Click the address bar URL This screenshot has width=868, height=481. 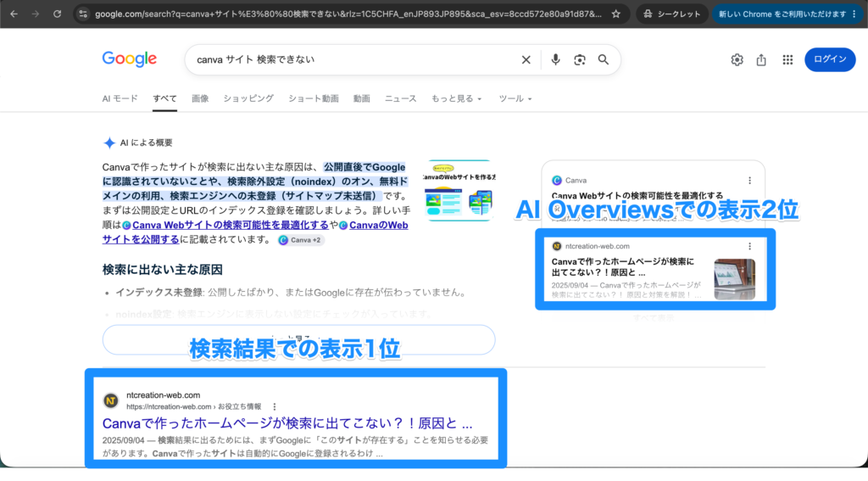(348, 14)
